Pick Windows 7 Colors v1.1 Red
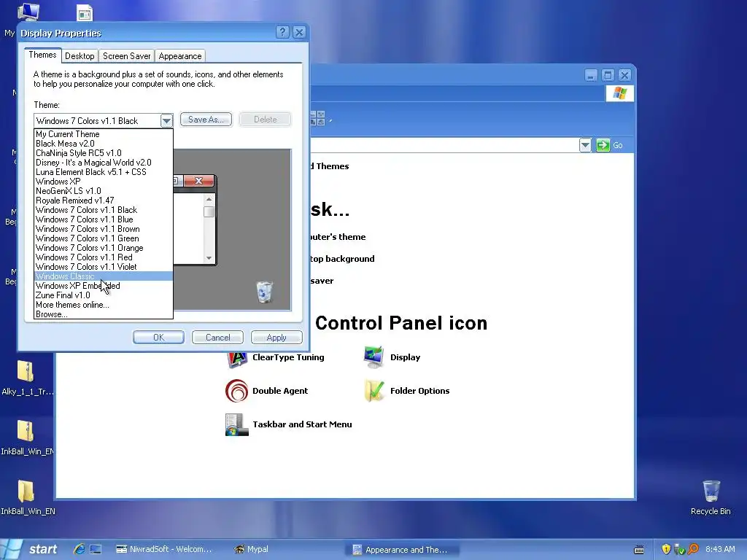 click(x=104, y=257)
